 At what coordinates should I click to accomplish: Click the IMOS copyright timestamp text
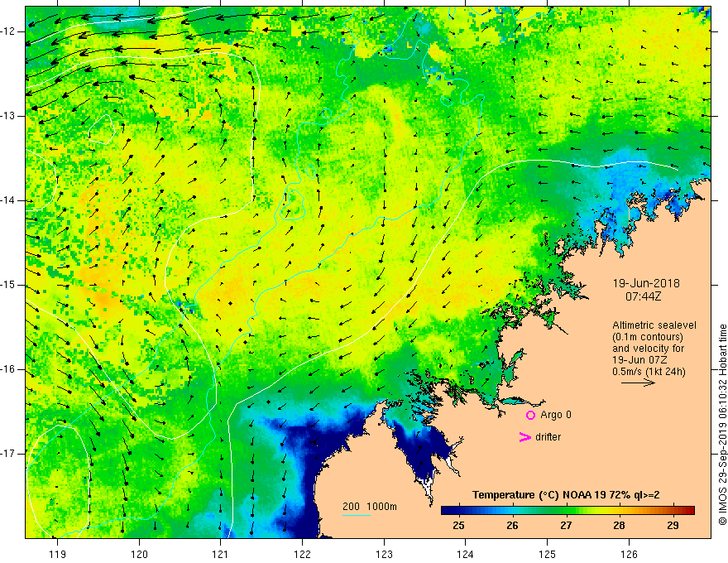click(x=722, y=425)
